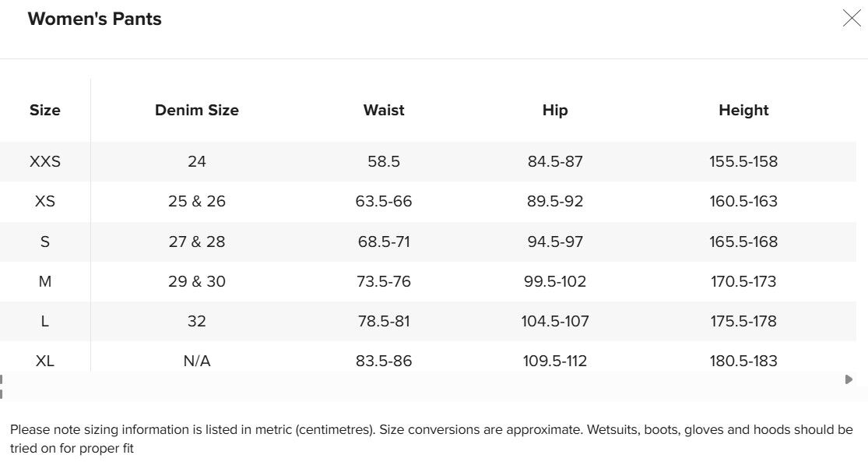
Task: Select denim size 25 & 26 cell
Action: tap(196, 202)
